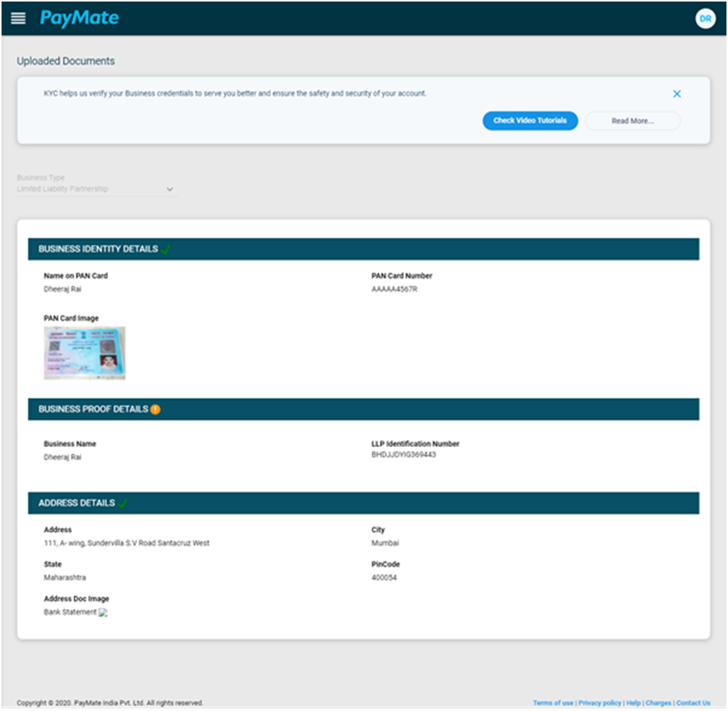Open Terms of use link
728x711 pixels.
click(553, 703)
